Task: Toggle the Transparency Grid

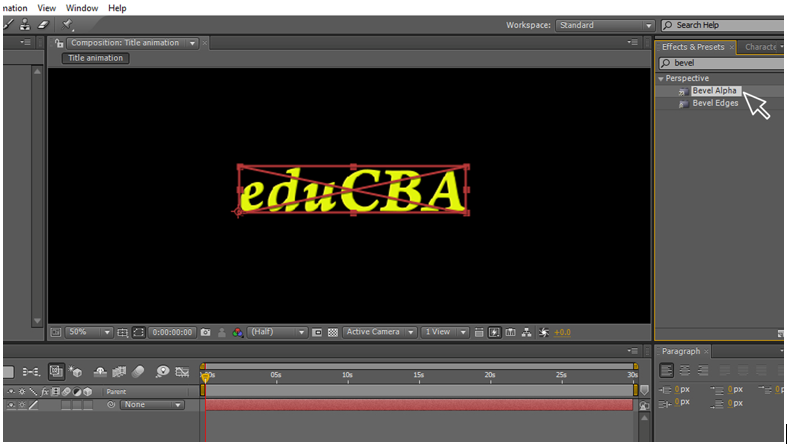Action: point(333,332)
